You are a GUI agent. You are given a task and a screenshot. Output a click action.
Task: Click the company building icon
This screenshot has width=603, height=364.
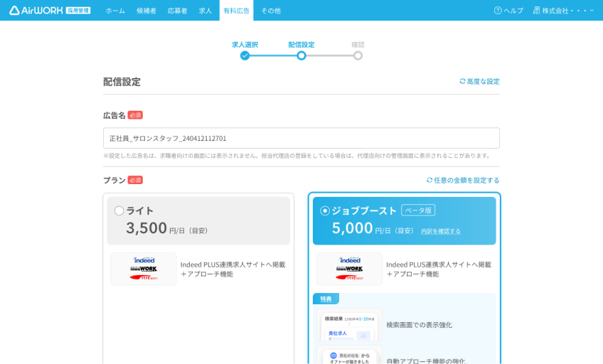[536, 11]
